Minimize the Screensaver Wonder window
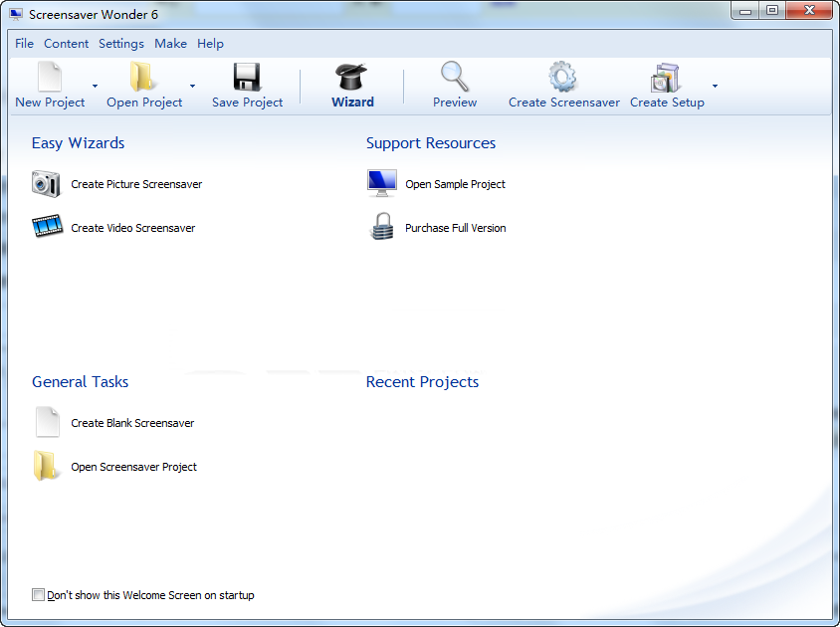Screen dimensions: 840x627 [745, 11]
